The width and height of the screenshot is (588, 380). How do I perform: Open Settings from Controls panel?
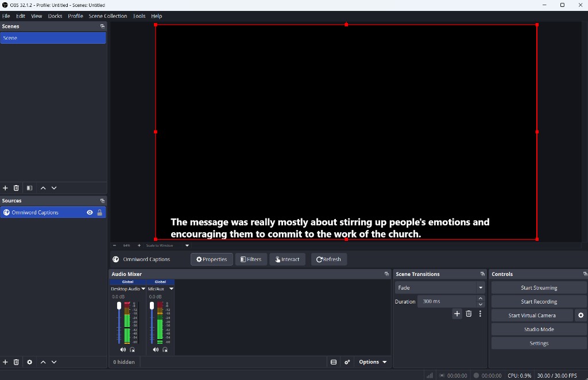pos(539,344)
